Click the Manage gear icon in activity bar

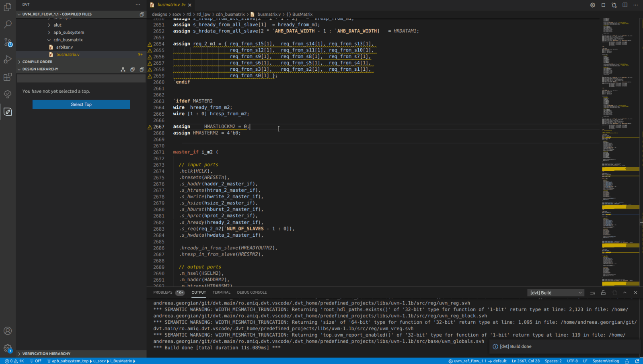click(x=8, y=348)
